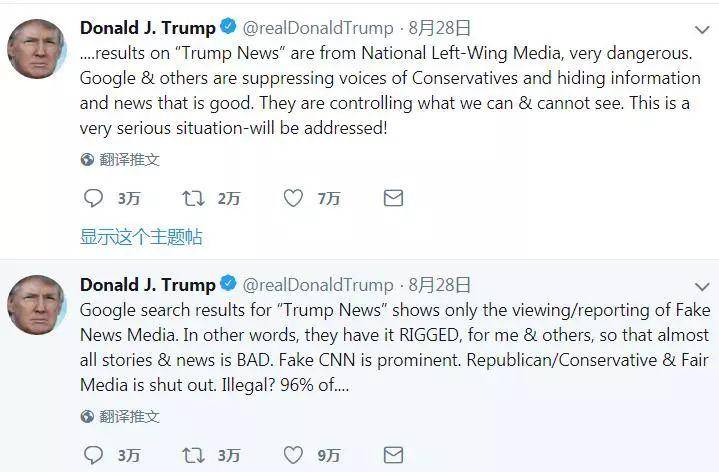Open the 8月28日 timestamp on the first tweet
The image size is (719, 472).
[439, 28]
